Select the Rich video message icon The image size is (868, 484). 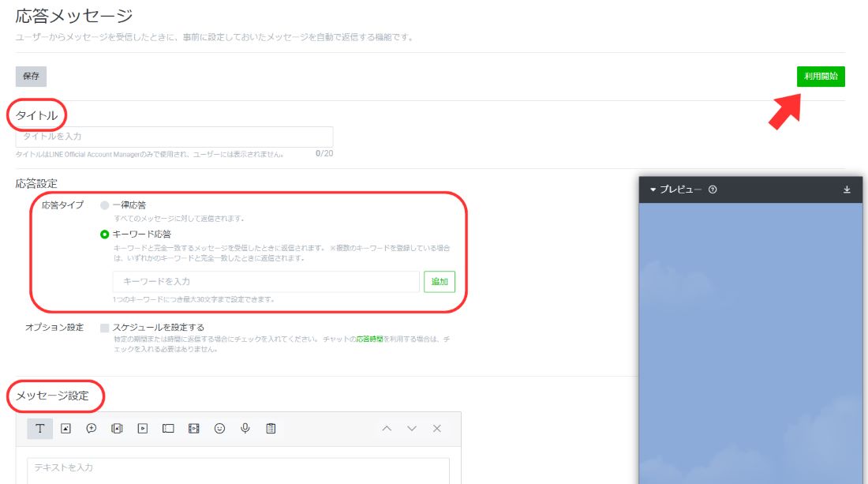(194, 429)
